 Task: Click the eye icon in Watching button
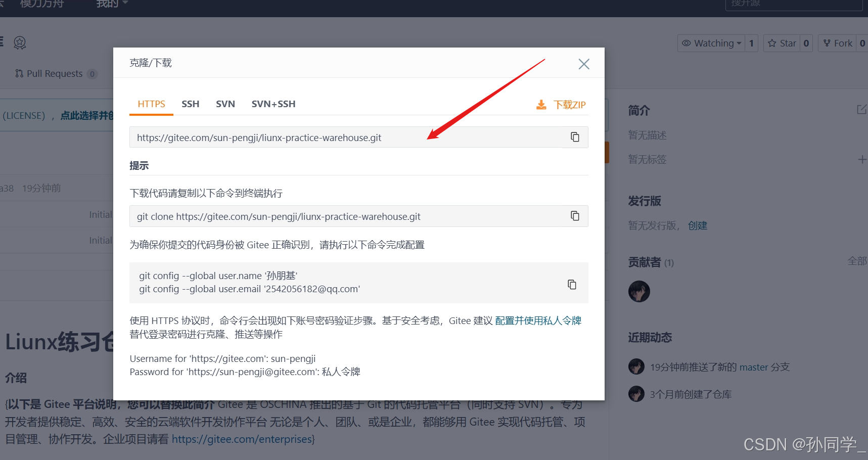pyautogui.click(x=686, y=43)
